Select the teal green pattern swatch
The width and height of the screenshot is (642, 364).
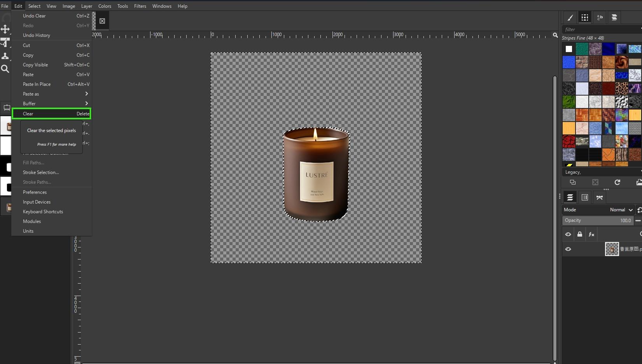tap(582, 49)
